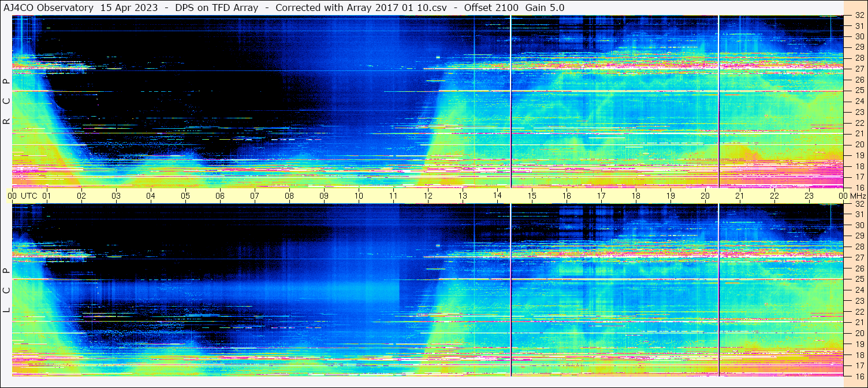Click 16 MHz on the LCP frequency scale
868x388 pixels.
859,376
